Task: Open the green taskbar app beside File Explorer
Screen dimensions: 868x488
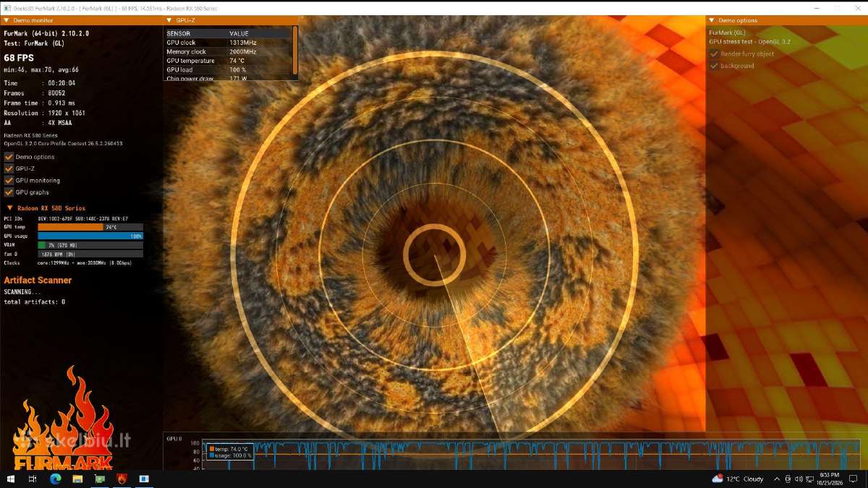Action: pos(100,479)
